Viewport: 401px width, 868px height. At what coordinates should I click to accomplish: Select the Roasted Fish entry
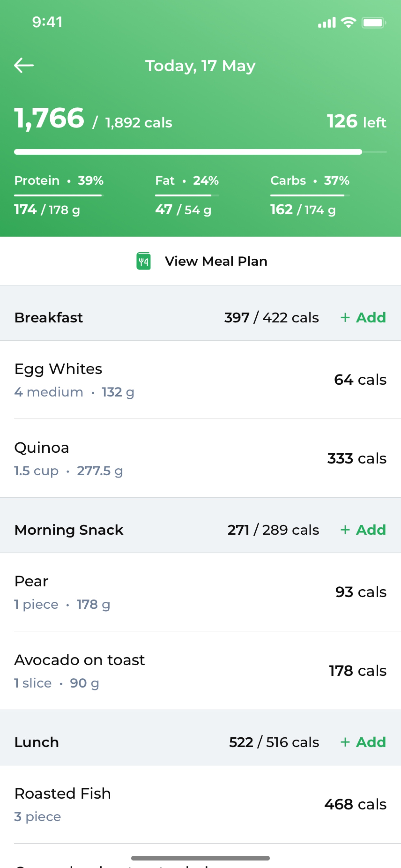201,804
